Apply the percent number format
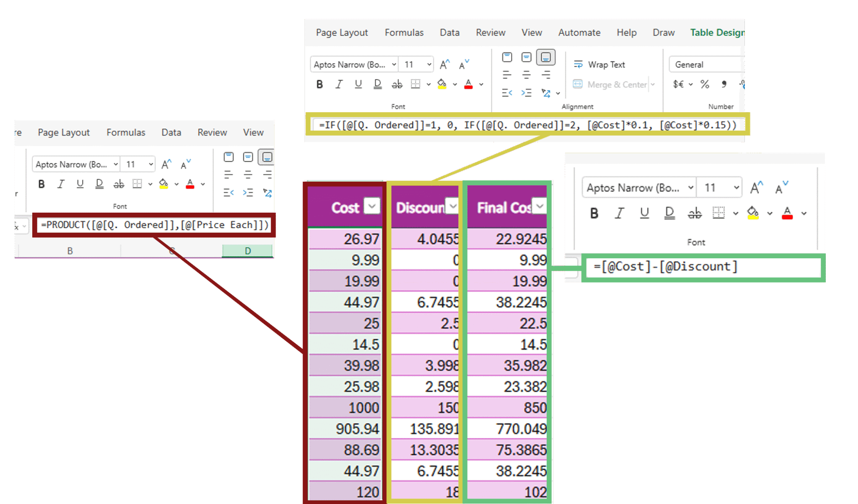 [x=705, y=84]
